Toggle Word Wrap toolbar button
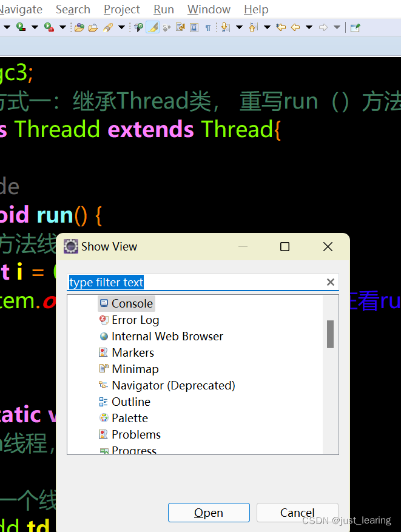 click(x=180, y=27)
